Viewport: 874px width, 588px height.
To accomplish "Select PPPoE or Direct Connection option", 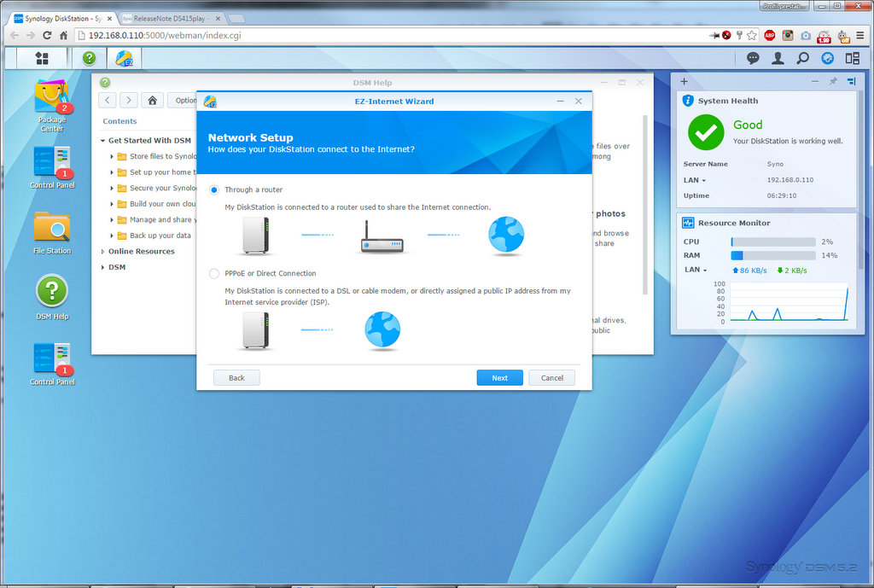I will click(214, 274).
